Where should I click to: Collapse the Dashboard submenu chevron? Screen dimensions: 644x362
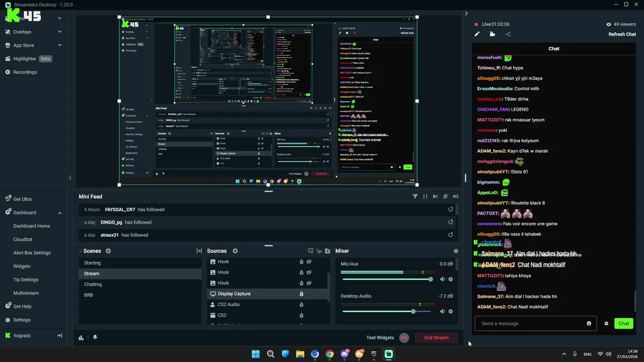pos(59,213)
